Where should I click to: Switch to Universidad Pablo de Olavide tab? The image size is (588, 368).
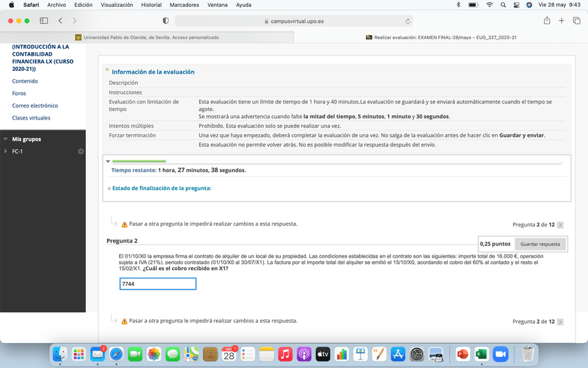tap(147, 37)
